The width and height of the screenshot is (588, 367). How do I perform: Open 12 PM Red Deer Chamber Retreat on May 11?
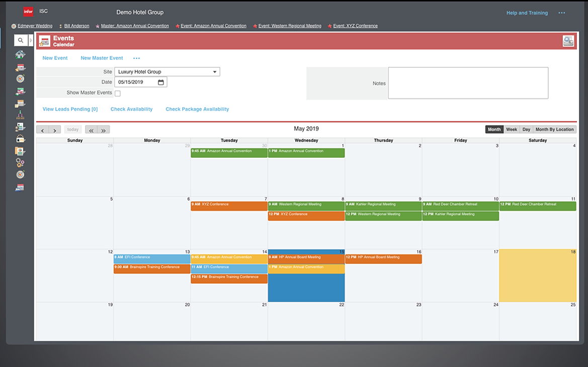538,206
